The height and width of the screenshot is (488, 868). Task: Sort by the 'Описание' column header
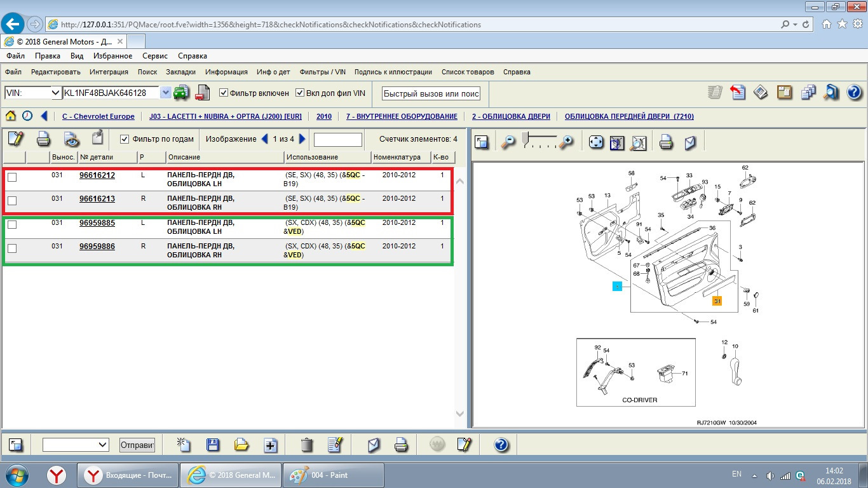(x=225, y=157)
